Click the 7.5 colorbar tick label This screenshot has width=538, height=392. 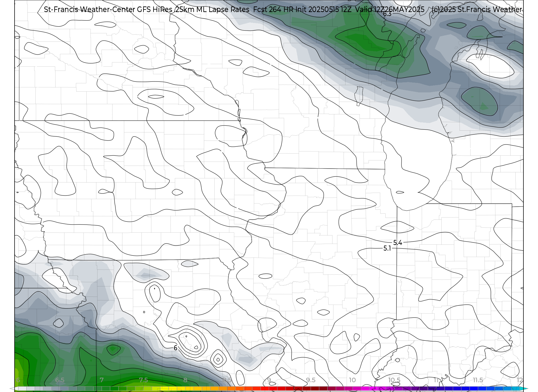click(x=143, y=380)
